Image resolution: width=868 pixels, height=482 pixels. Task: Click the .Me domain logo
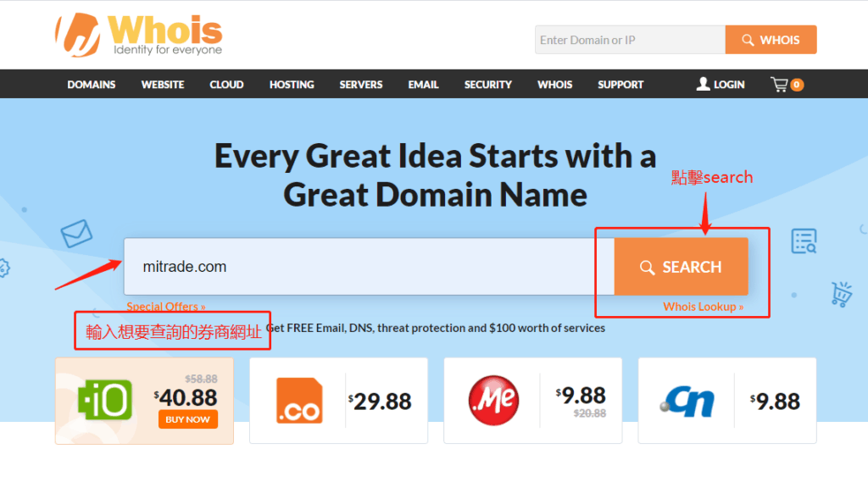(x=494, y=400)
